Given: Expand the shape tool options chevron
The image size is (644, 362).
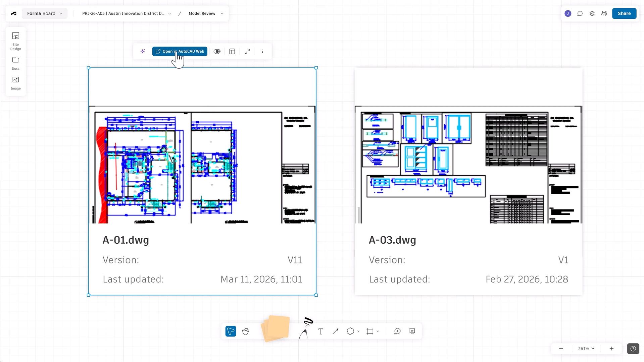Looking at the screenshot, I should click(x=358, y=331).
